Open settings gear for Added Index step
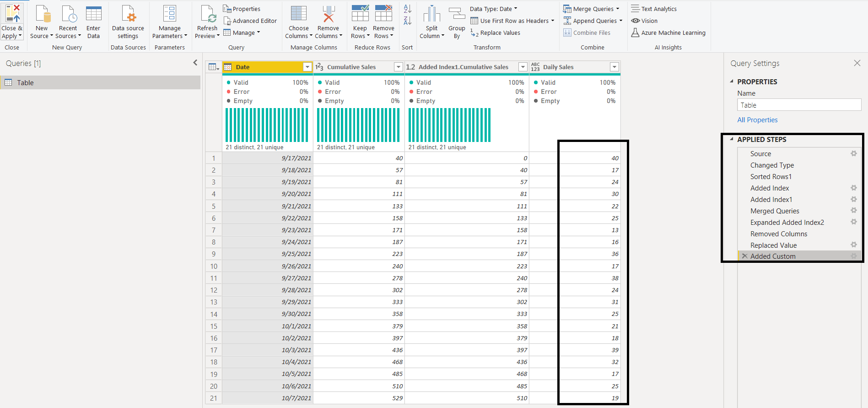 (854, 188)
